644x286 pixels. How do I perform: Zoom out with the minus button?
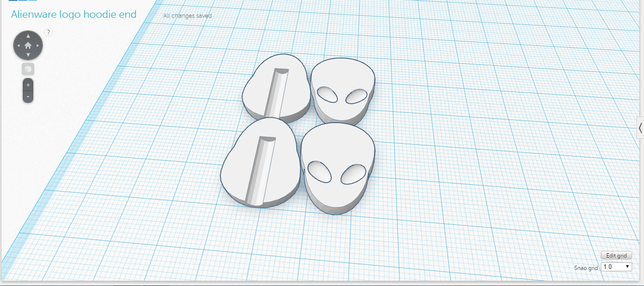pos(28,97)
